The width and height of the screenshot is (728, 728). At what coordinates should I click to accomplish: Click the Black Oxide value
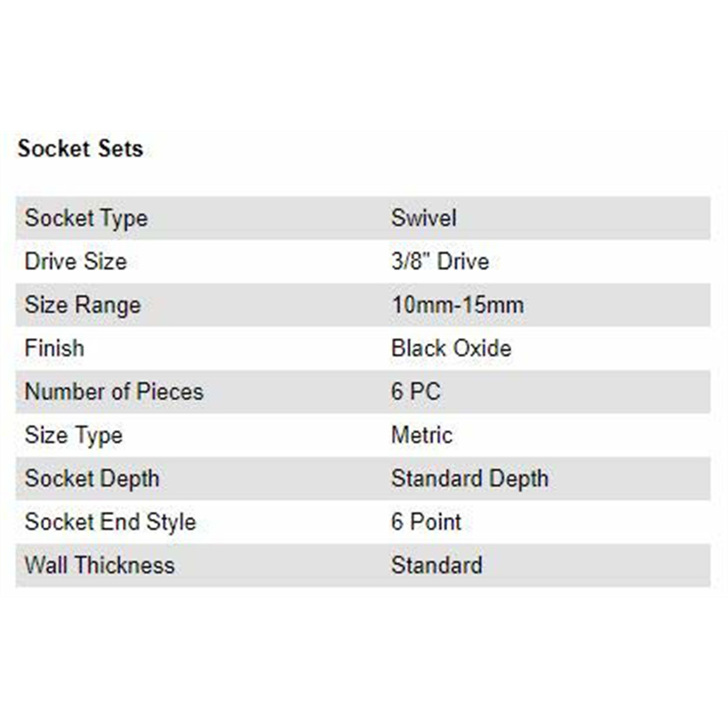click(451, 348)
